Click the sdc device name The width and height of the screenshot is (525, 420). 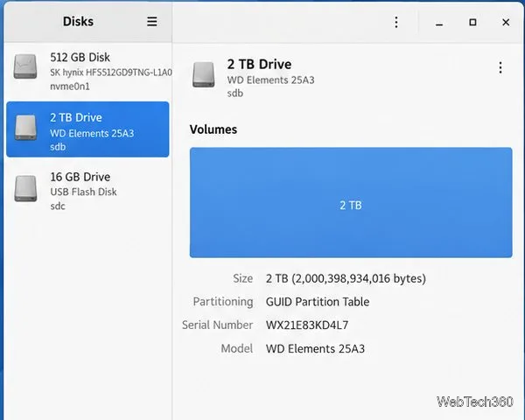pos(58,206)
